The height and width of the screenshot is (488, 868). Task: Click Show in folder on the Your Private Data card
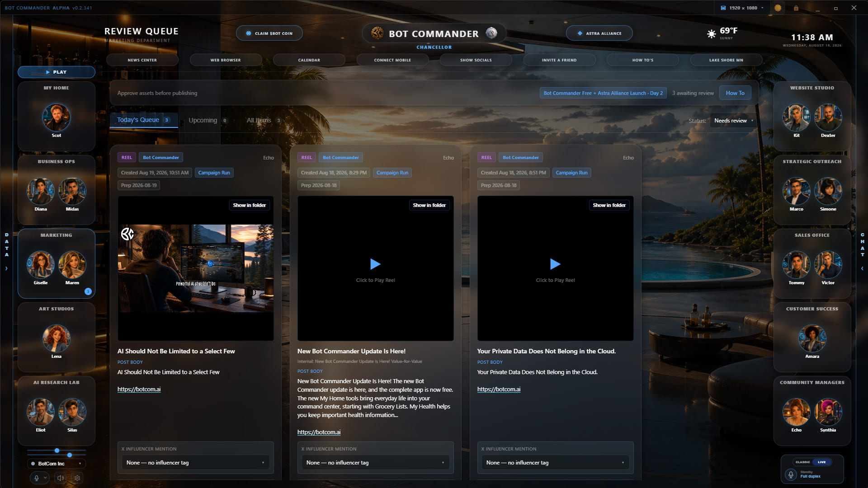click(x=609, y=205)
